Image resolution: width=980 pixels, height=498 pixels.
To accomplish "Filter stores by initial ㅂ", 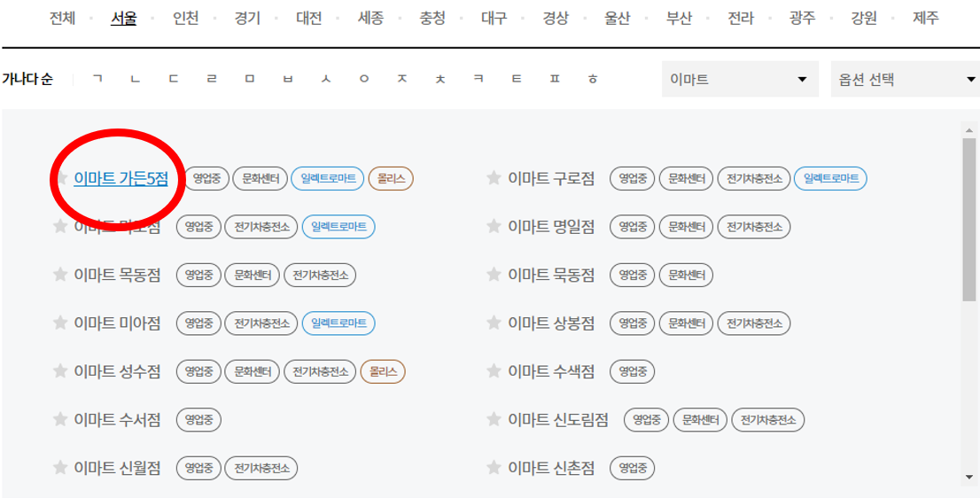I will point(287,80).
